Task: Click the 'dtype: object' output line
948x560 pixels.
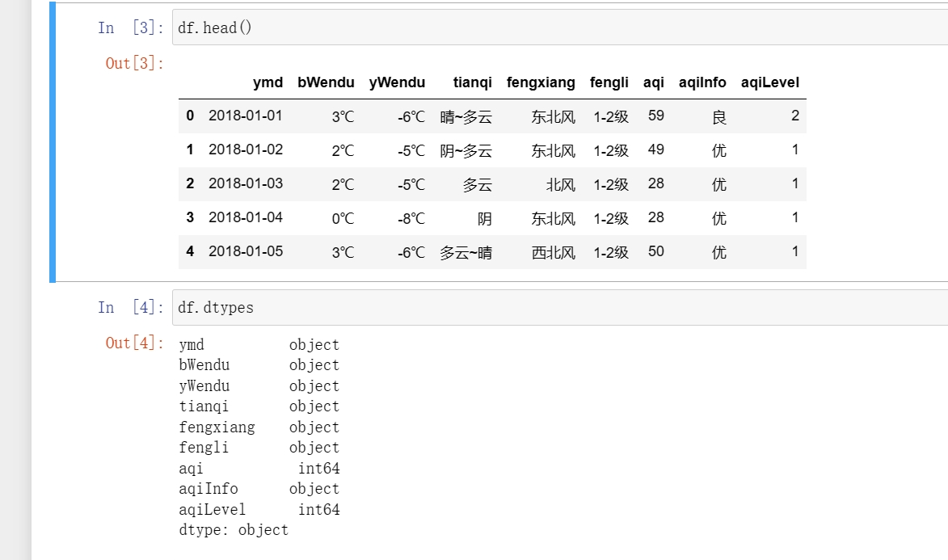Action: (x=234, y=530)
